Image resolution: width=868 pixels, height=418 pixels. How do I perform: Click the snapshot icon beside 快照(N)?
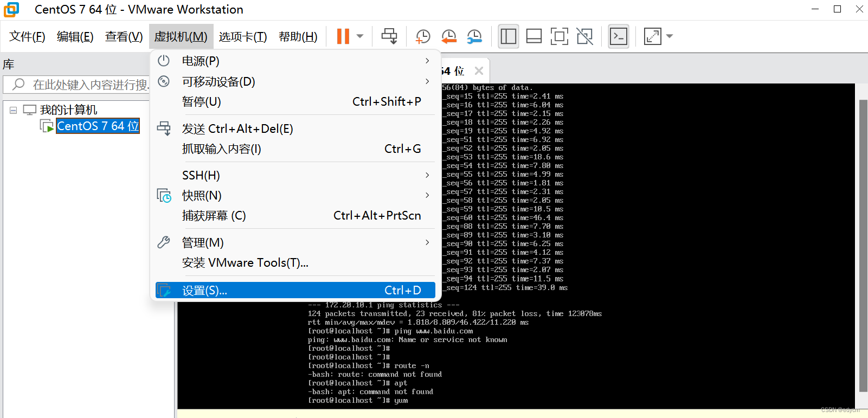(164, 195)
